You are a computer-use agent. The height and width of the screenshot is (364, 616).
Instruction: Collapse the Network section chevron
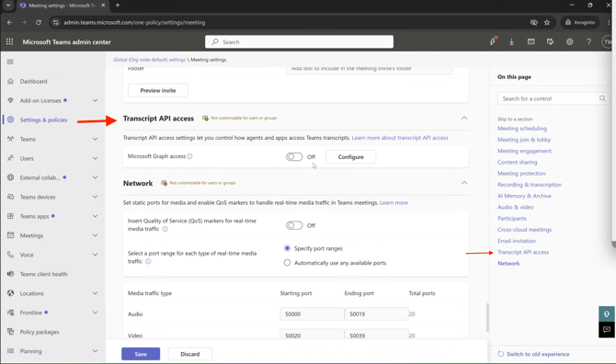(464, 183)
